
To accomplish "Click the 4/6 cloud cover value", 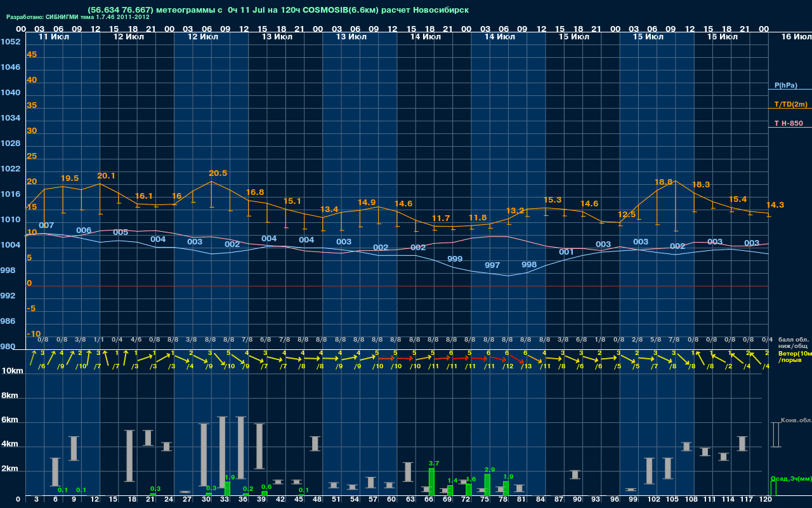I will (136, 340).
